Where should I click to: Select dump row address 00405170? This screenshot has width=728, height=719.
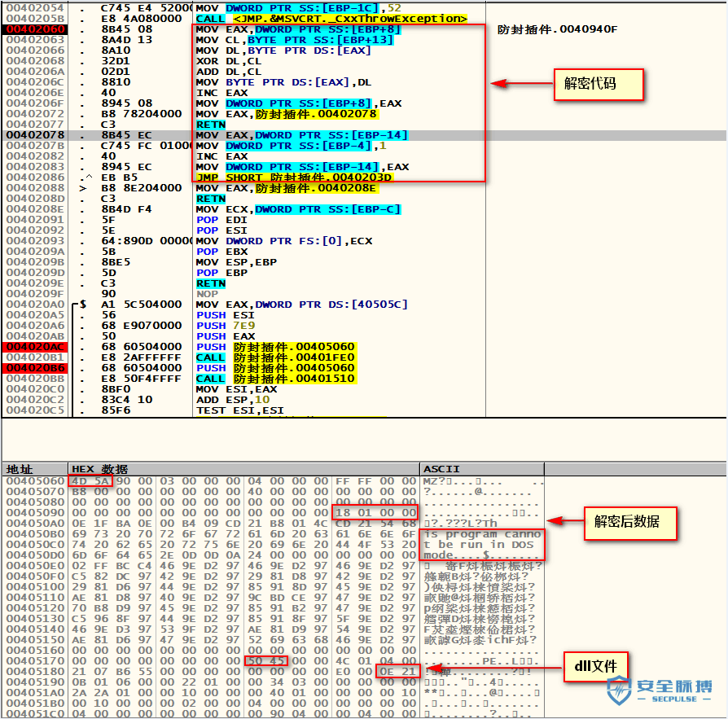(35, 661)
